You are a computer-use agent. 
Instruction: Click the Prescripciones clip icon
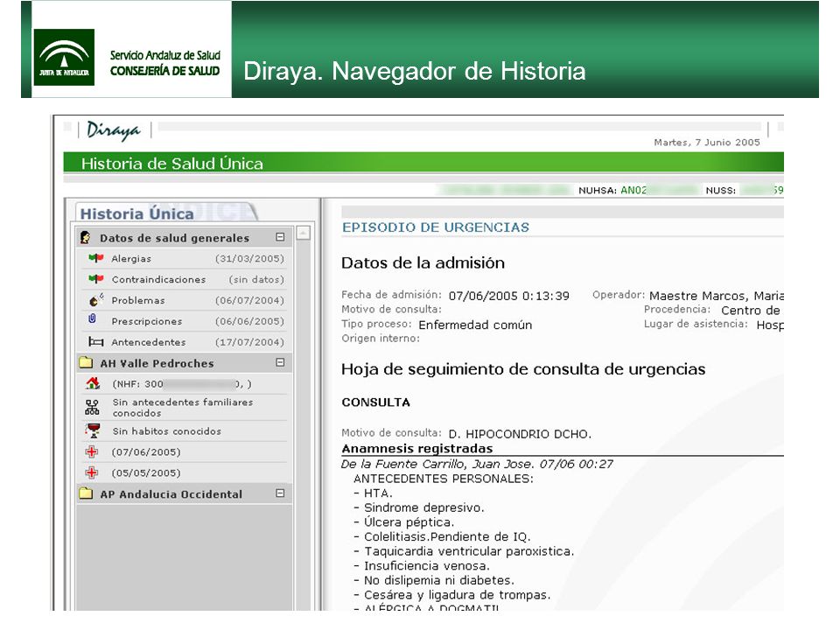click(92, 319)
